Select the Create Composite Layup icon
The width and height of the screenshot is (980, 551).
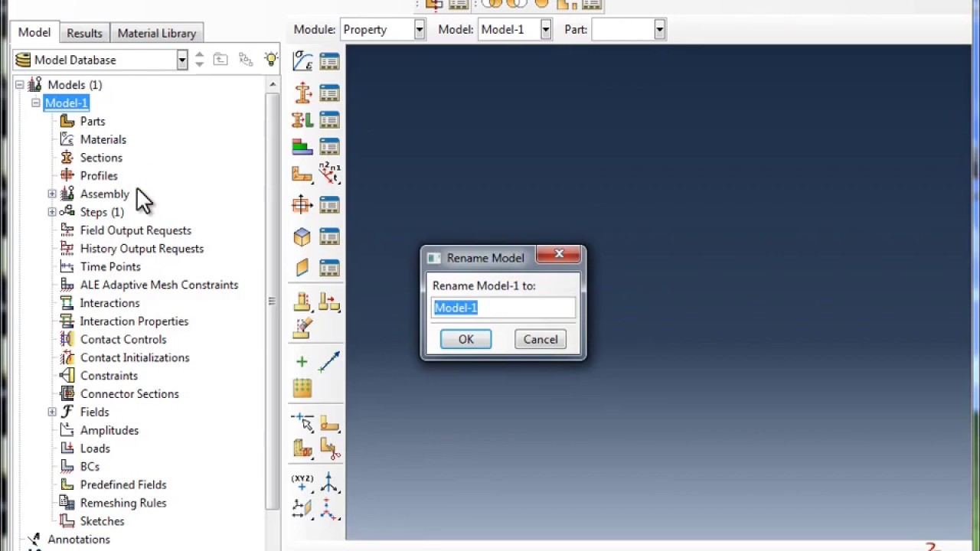click(302, 147)
